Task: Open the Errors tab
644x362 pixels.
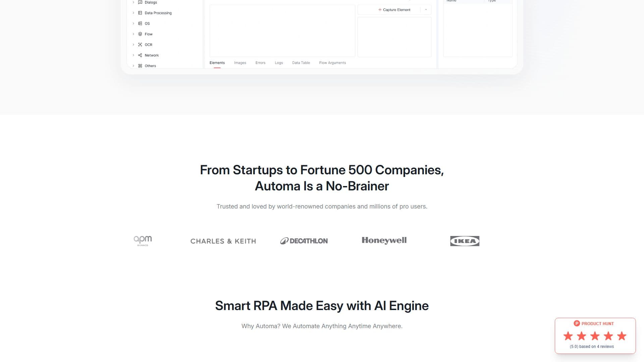Action: (x=260, y=63)
